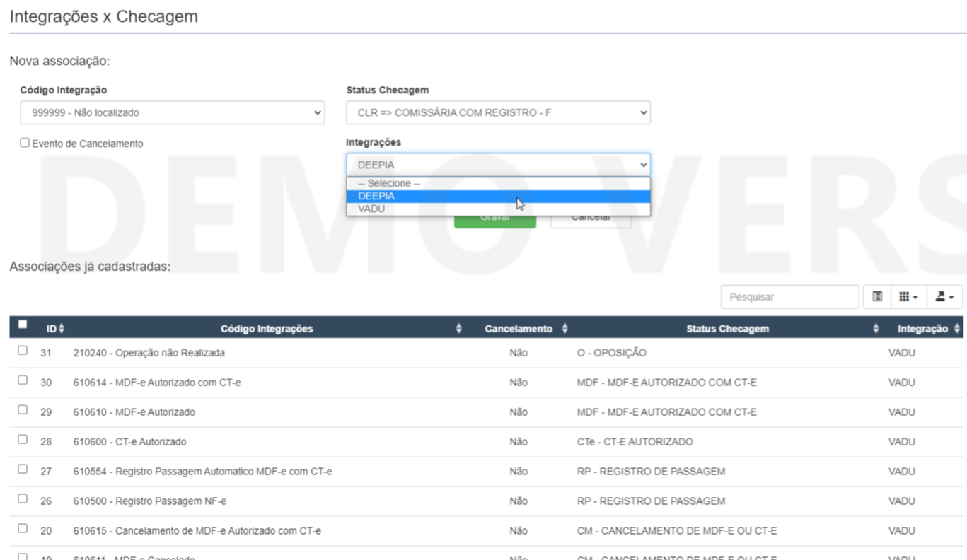The height and width of the screenshot is (560, 967).
Task: Expand the Status Checagem dropdown
Action: pos(498,112)
